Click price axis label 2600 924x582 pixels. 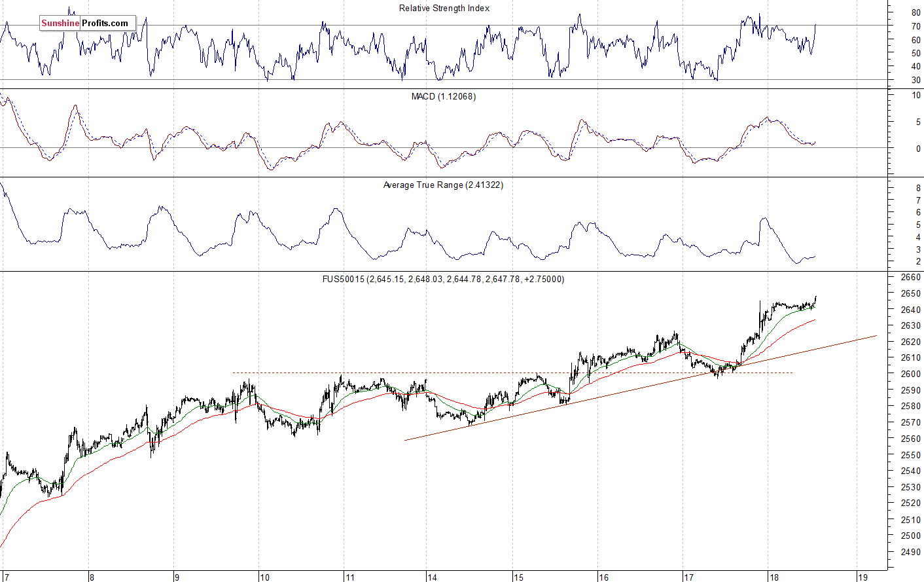point(910,374)
